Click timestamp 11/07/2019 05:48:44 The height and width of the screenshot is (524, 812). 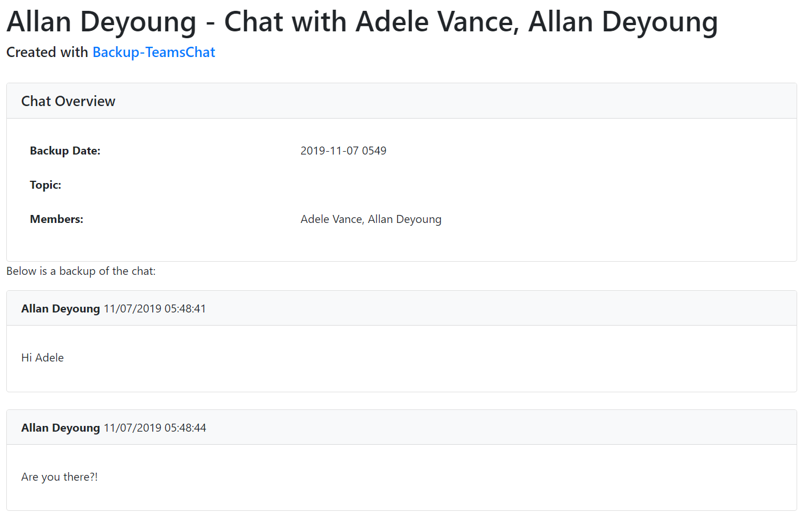[155, 428]
